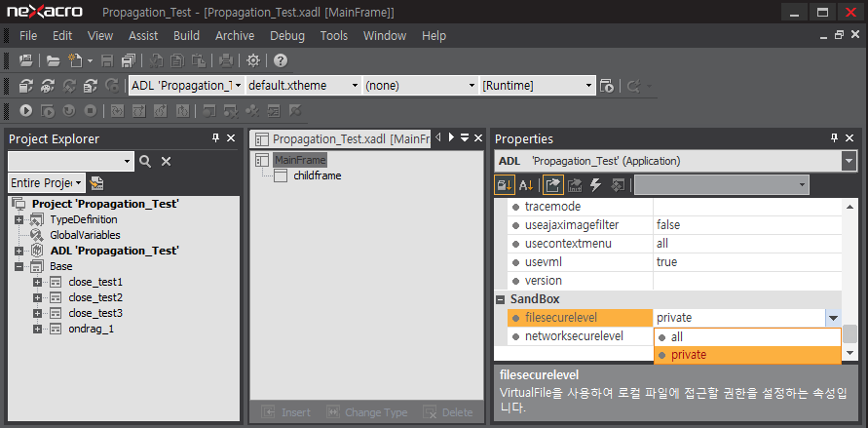Click the first toolbar icon before Open folder
The image size is (868, 428).
tap(26, 60)
